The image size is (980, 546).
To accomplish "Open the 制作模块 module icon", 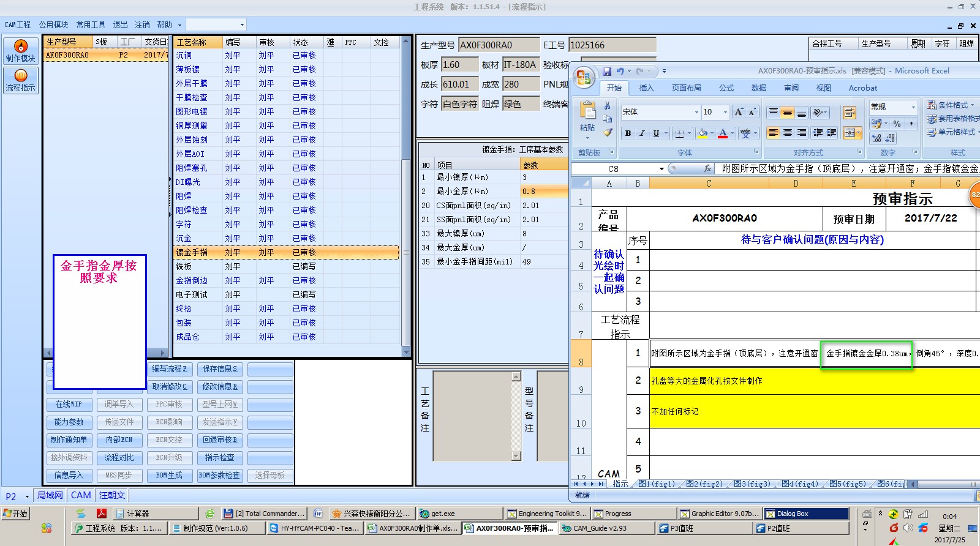I will point(21,51).
